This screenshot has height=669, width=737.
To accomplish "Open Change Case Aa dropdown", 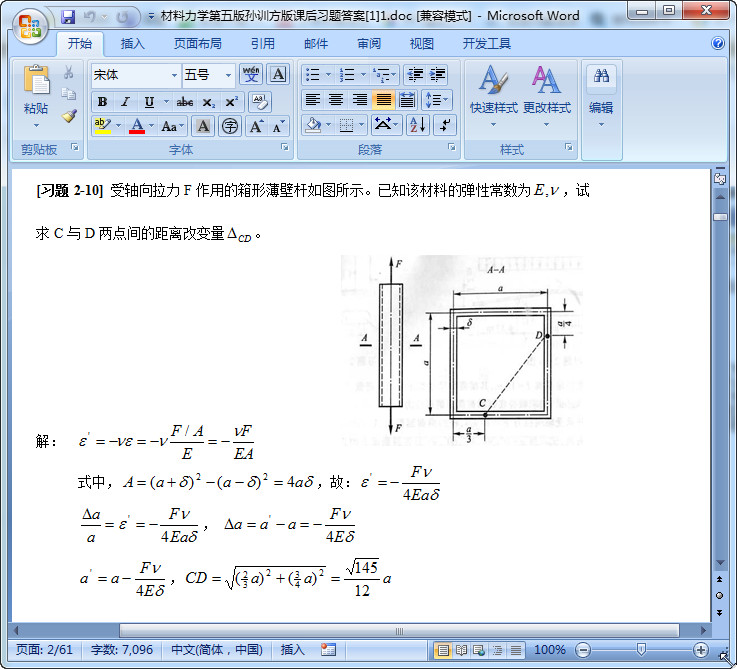I will pos(173,126).
